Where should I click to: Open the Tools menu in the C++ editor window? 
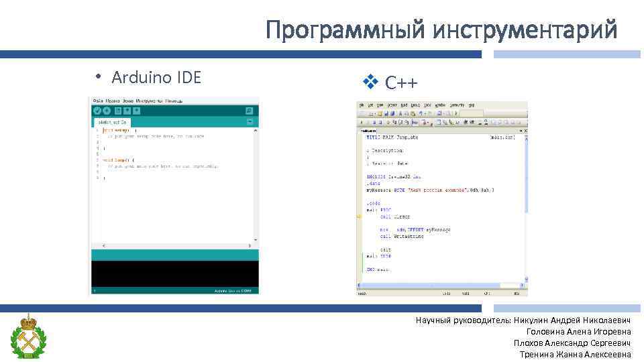click(x=427, y=105)
